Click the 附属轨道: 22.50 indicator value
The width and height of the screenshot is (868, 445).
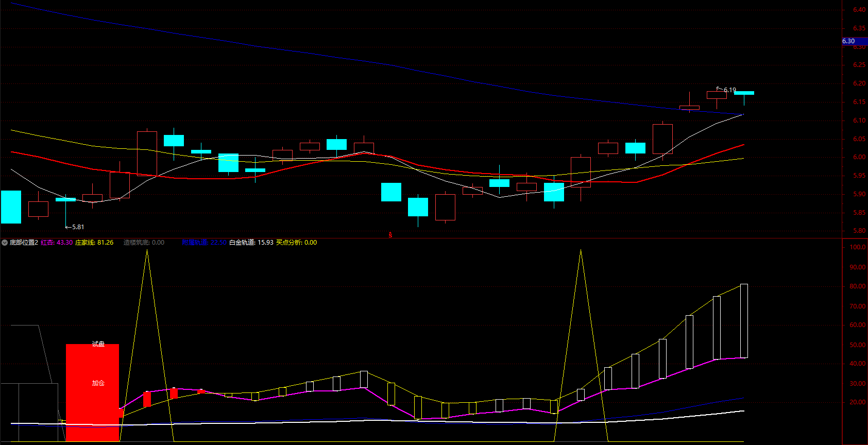[x=204, y=243]
